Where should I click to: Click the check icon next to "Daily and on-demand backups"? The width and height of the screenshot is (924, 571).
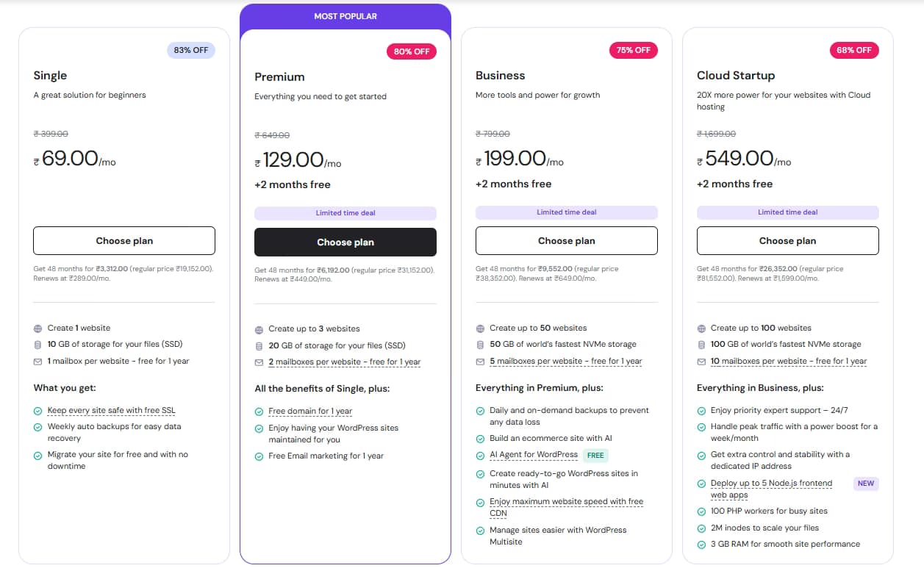(x=479, y=410)
